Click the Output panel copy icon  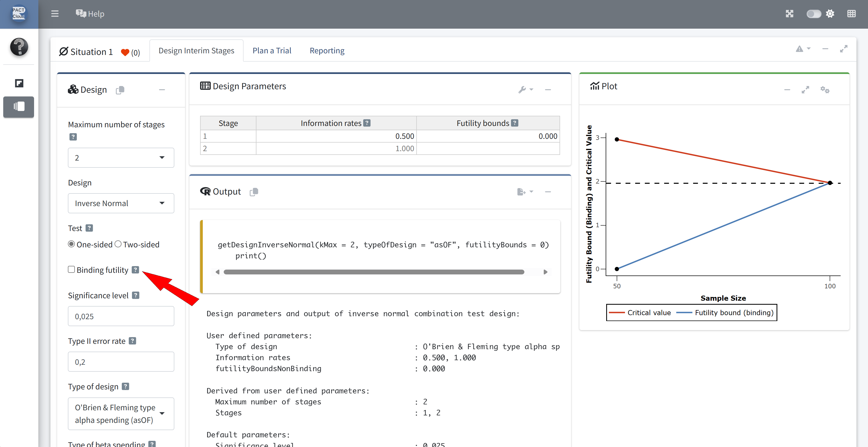(x=254, y=192)
